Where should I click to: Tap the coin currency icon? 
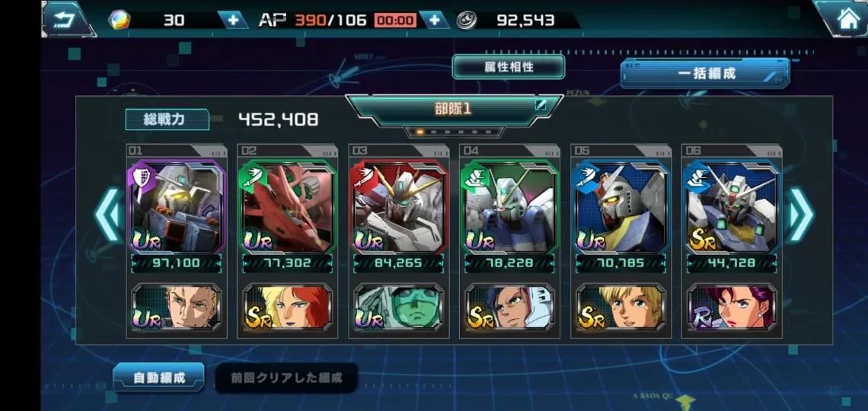click(467, 21)
